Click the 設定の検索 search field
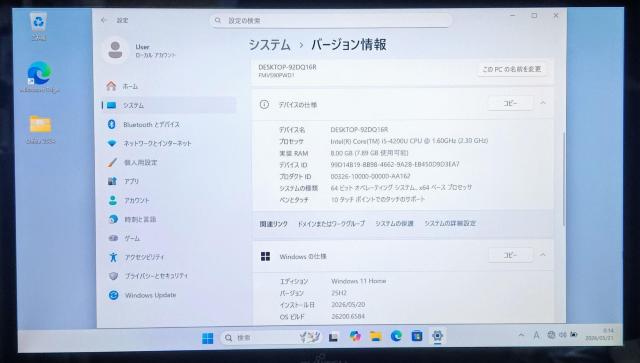Screen dimensions: 640x363 [331, 20]
